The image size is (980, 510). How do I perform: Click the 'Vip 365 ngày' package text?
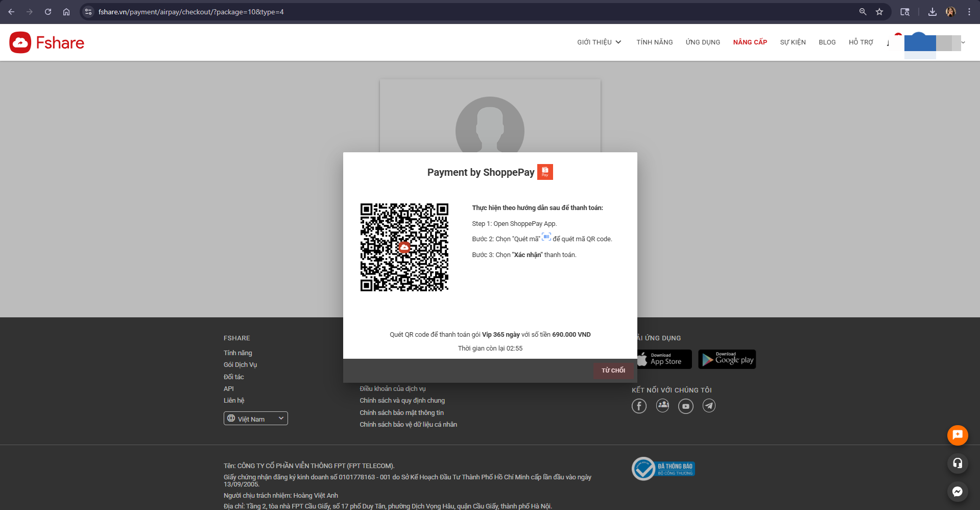pyautogui.click(x=501, y=335)
